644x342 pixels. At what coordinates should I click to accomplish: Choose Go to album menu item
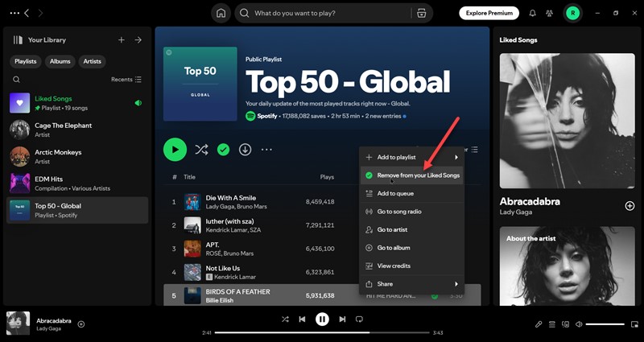[411, 248]
